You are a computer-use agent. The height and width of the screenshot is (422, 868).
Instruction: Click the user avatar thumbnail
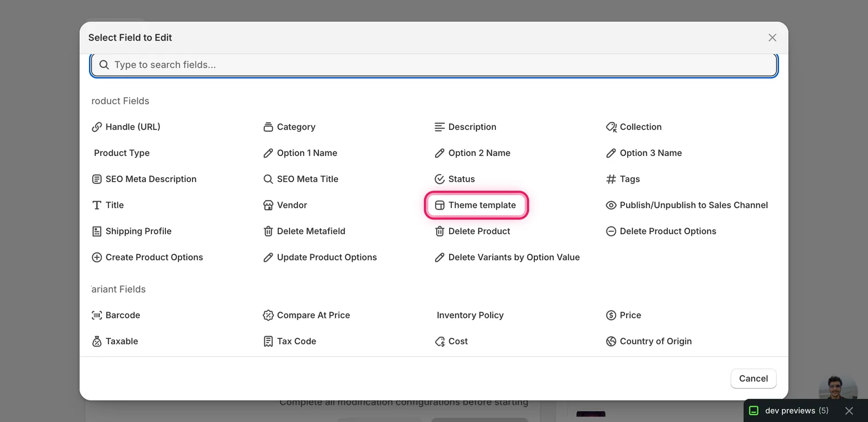point(838,387)
